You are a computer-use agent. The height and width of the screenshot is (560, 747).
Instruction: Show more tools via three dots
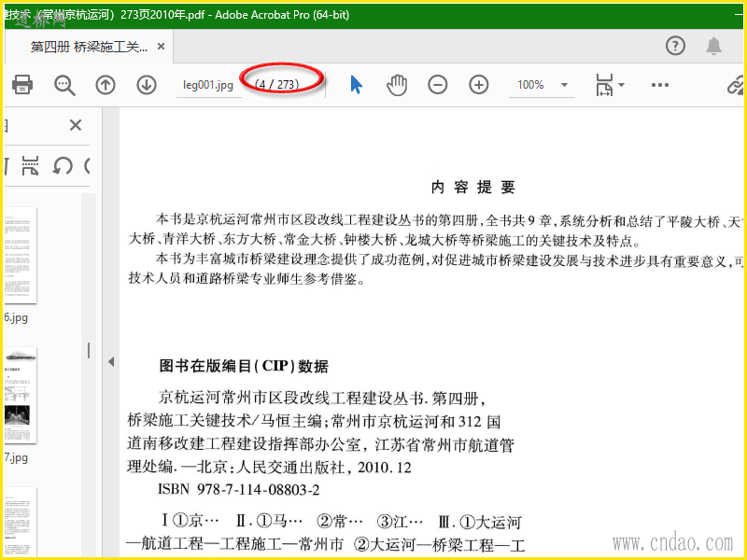click(660, 85)
